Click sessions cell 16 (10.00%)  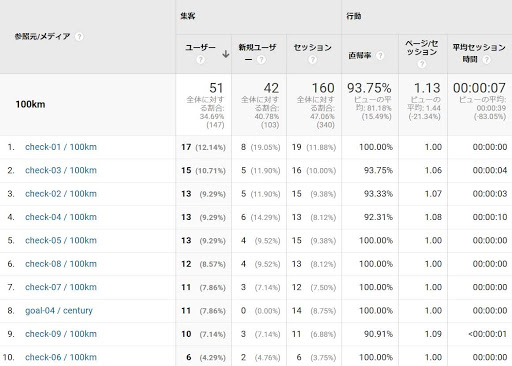[314, 170]
